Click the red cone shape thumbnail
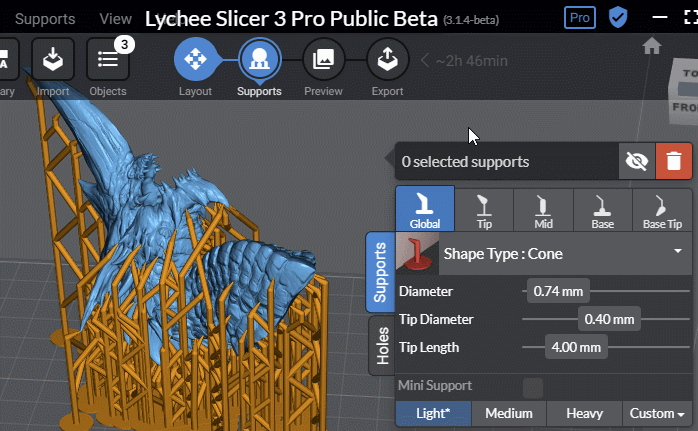The image size is (698, 431). [x=417, y=253]
